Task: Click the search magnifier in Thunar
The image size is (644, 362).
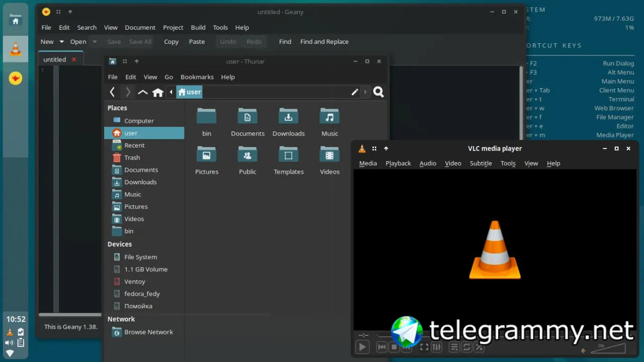Action: point(379,92)
